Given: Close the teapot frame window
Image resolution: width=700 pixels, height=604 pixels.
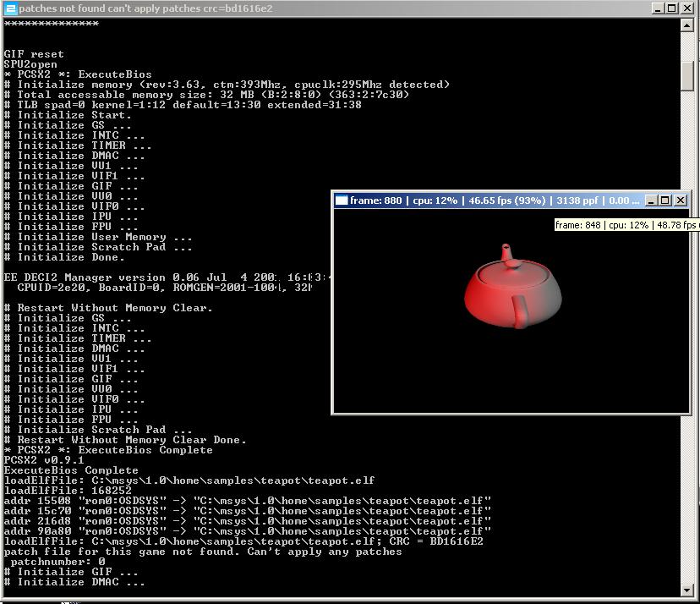Looking at the screenshot, I should coord(681,200).
